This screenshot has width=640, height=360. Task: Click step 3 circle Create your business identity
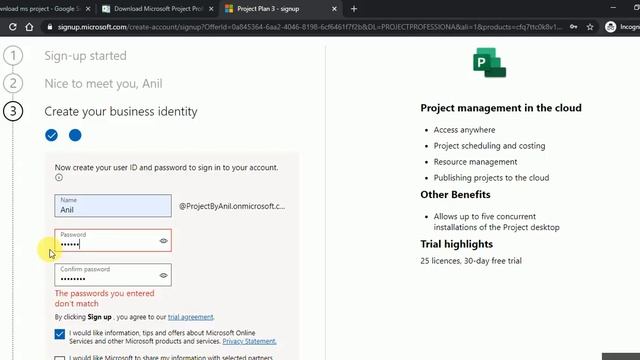13,111
